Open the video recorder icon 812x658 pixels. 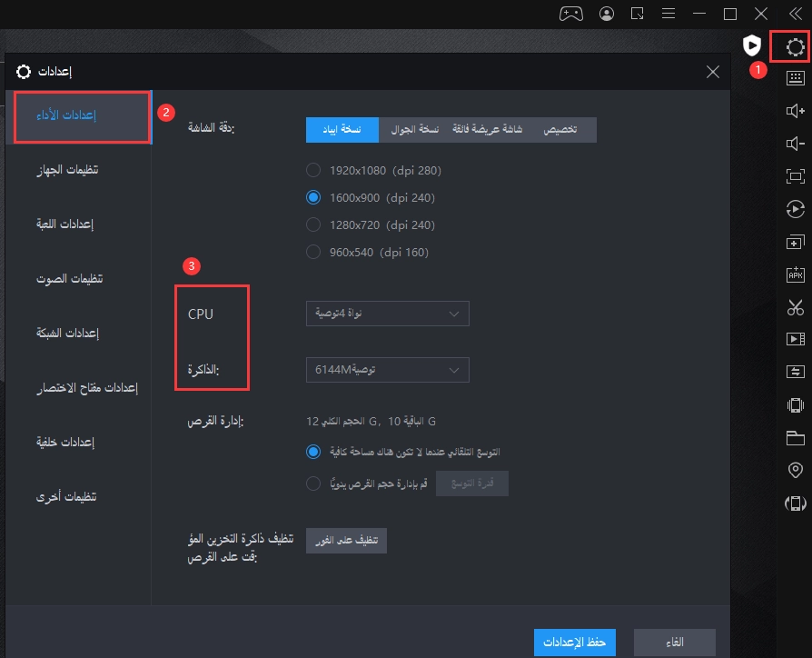coord(795,339)
